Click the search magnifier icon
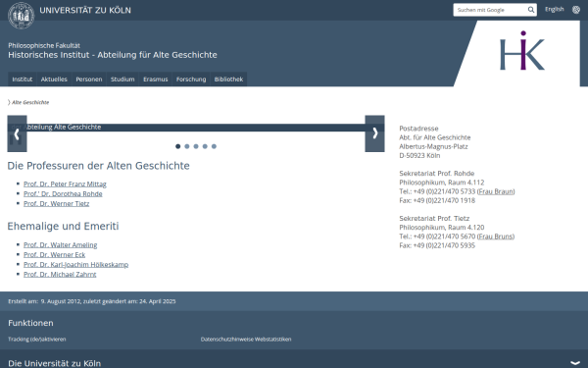Viewport: 588px width, 368px height. point(531,10)
